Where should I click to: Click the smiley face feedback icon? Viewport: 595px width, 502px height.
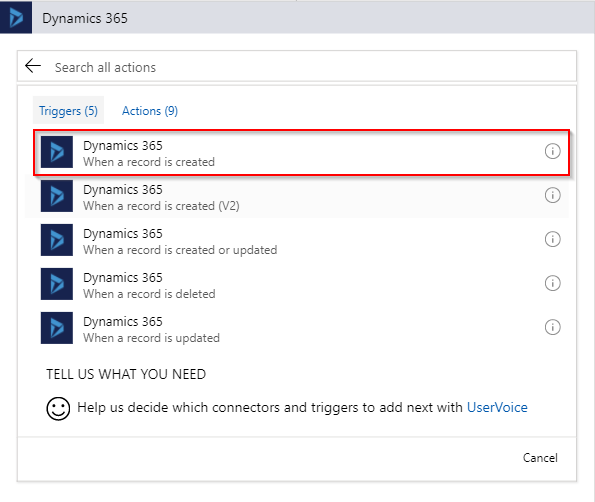pos(58,409)
